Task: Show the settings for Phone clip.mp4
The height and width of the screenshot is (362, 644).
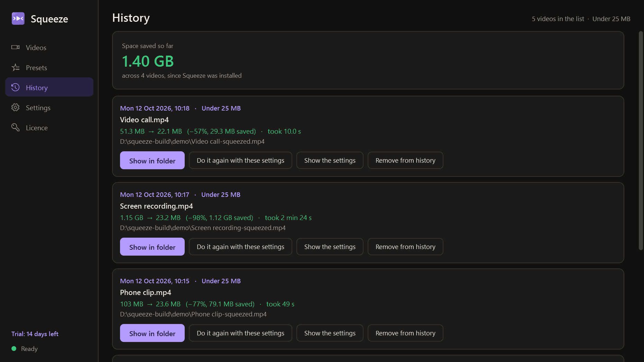Action: [330, 333]
